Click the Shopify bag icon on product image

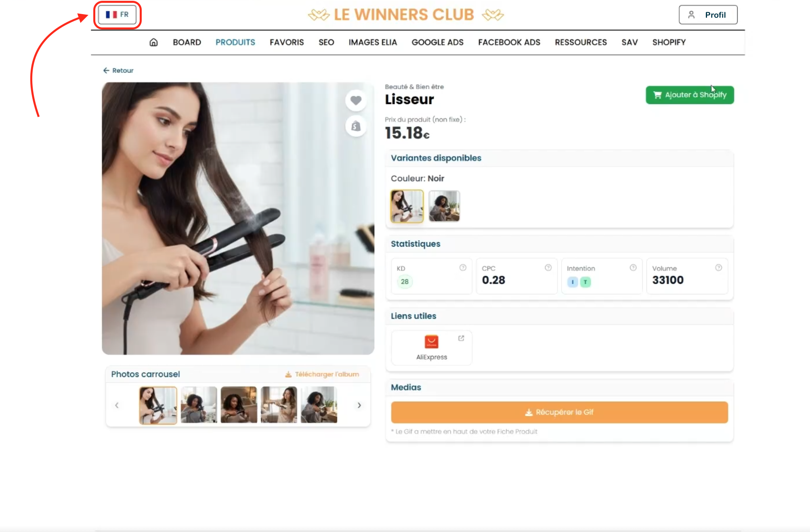[356, 126]
